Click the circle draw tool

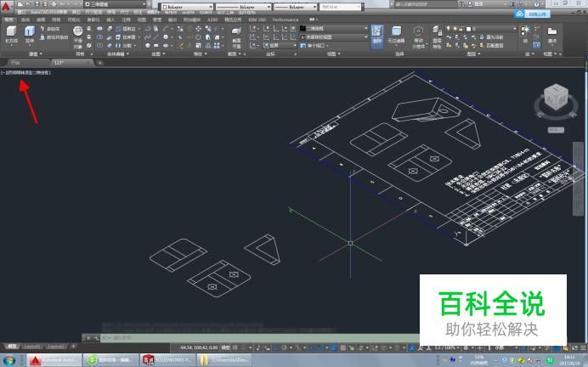pyautogui.click(x=166, y=37)
